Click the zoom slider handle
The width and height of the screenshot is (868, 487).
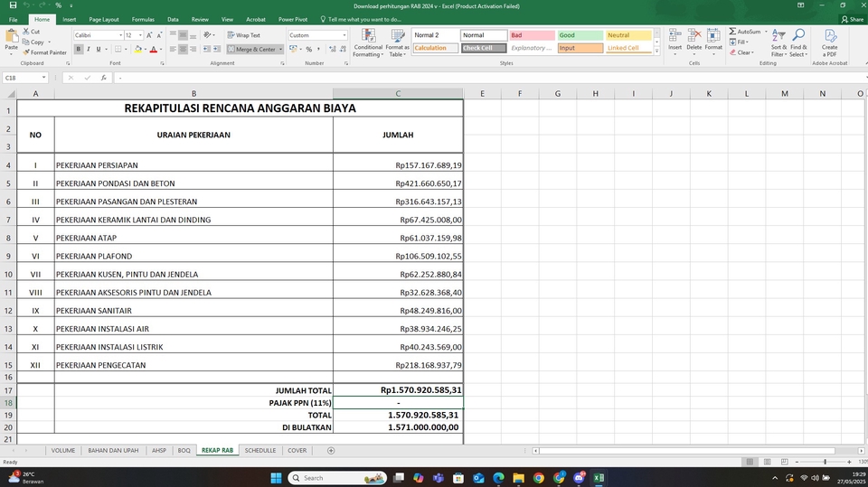point(825,462)
